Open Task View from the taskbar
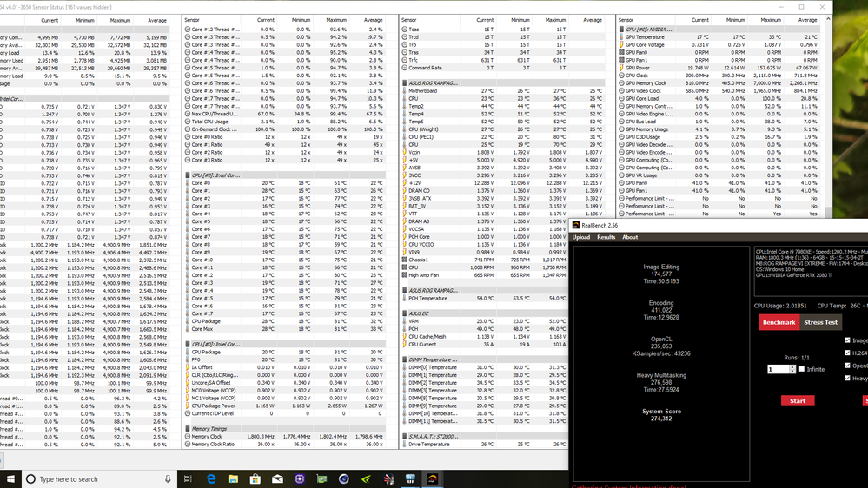 [189, 479]
